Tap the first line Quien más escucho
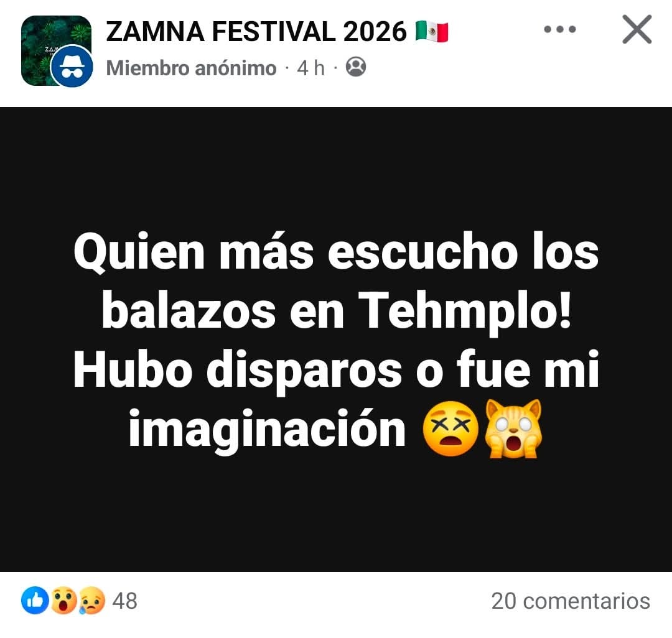Image resolution: width=672 pixels, height=638 pixels. (x=296, y=252)
